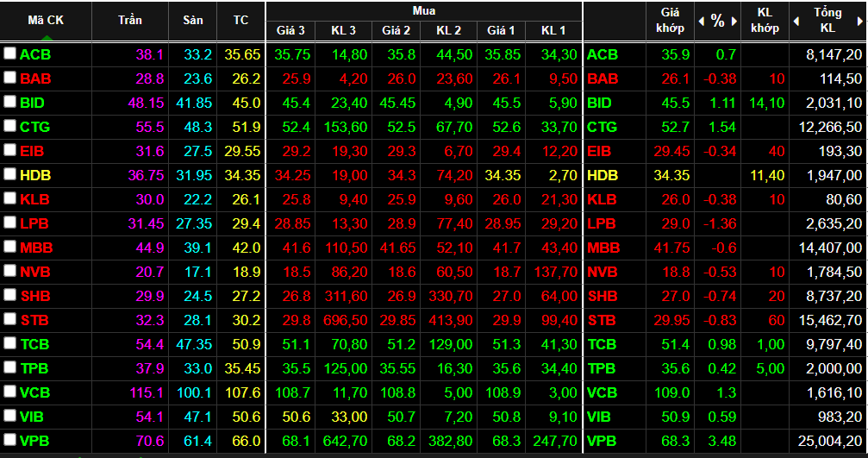Tick the checkbox for ACB

click(9, 53)
